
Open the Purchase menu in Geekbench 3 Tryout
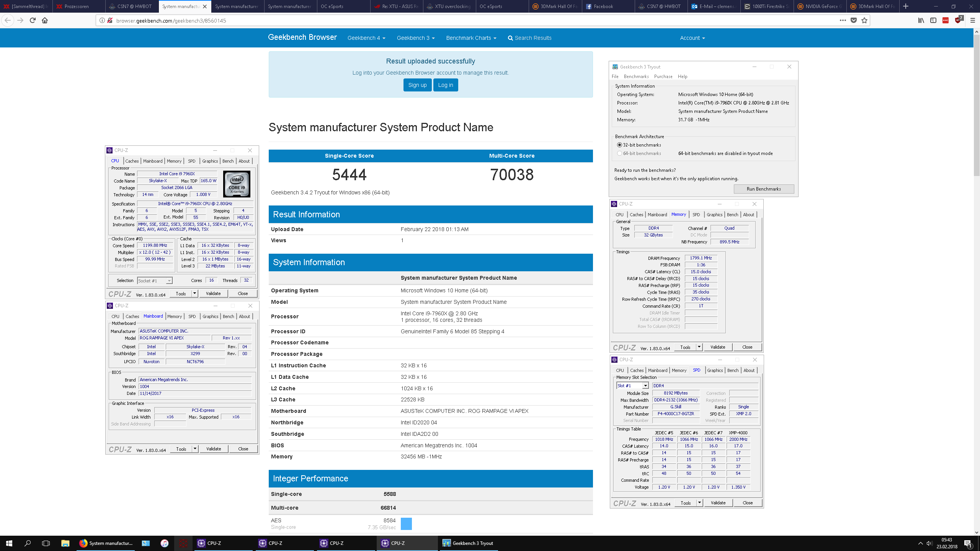point(663,77)
